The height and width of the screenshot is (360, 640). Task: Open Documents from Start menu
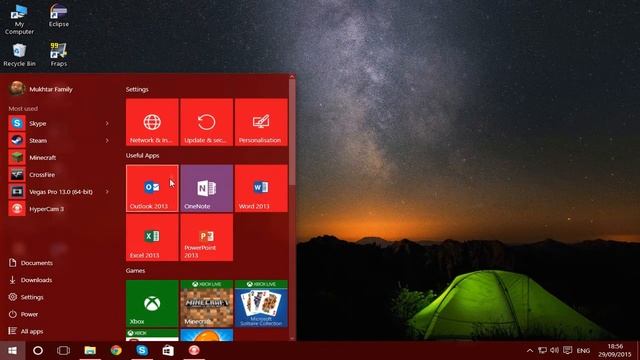[31, 263]
